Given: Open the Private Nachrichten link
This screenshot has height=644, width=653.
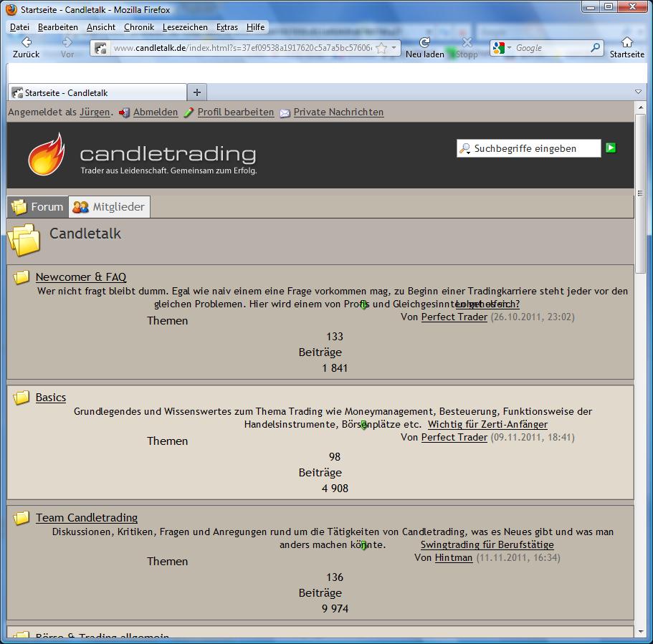Looking at the screenshot, I should [x=338, y=112].
